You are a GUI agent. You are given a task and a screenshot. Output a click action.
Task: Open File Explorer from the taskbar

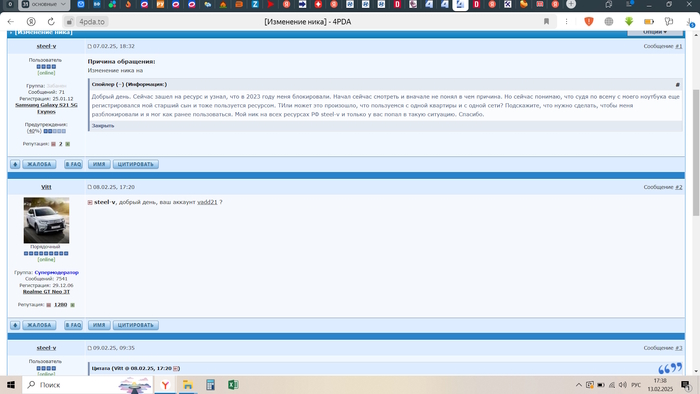pos(188,385)
